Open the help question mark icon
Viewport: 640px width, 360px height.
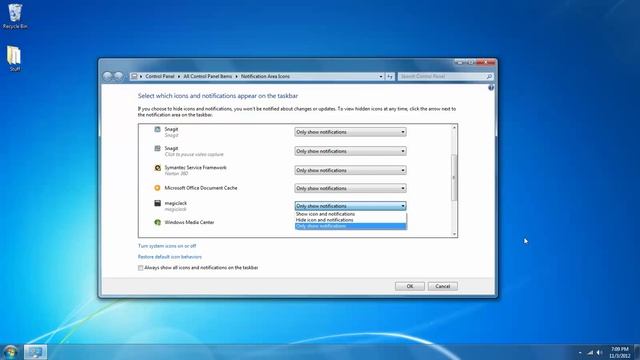pos(491,87)
